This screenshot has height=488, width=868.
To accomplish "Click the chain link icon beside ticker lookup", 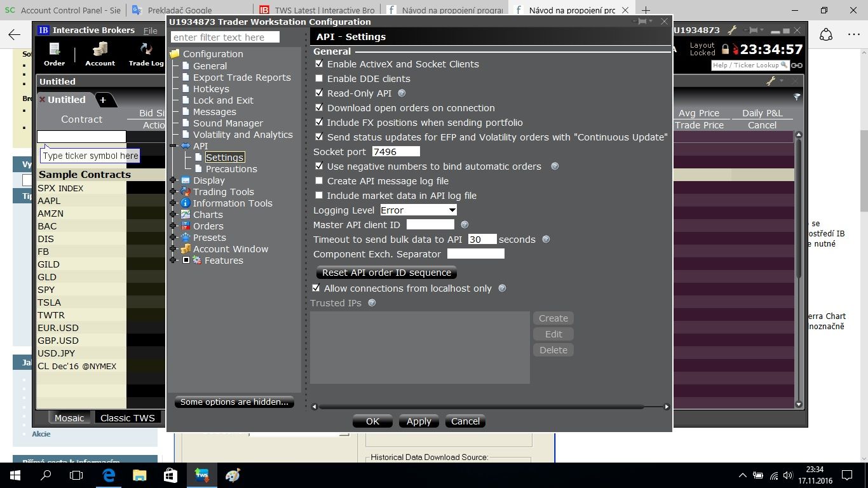I will pyautogui.click(x=796, y=65).
